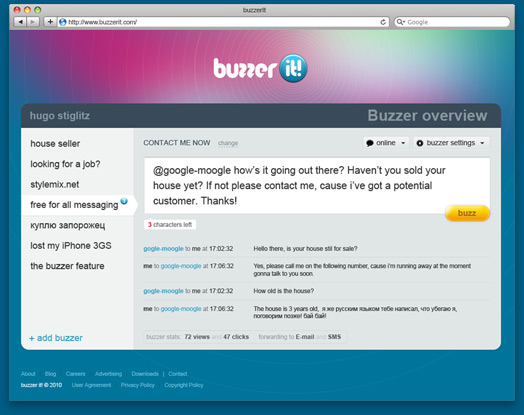Open the Google search magnifier dropdown
This screenshot has height=415, width=524.
400,22
